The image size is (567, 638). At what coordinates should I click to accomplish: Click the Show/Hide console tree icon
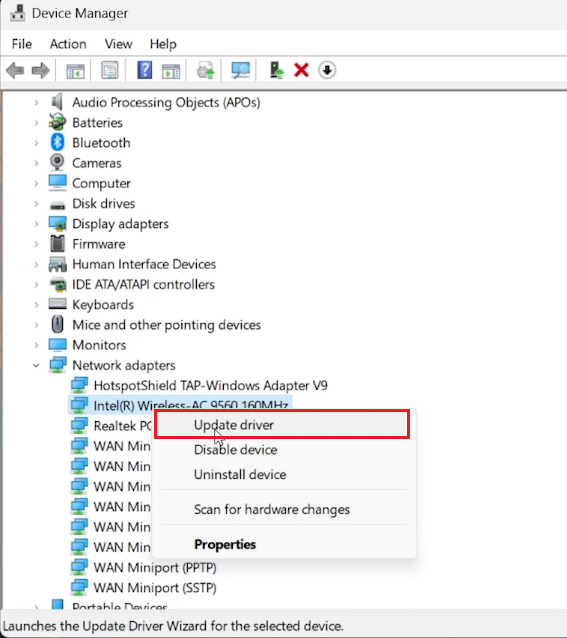tap(76, 70)
